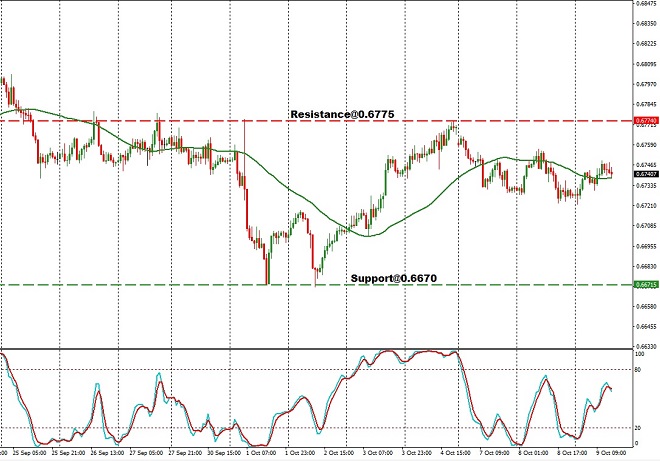
Task: Click the 7 Oct 09:00 time label
Action: point(495,453)
